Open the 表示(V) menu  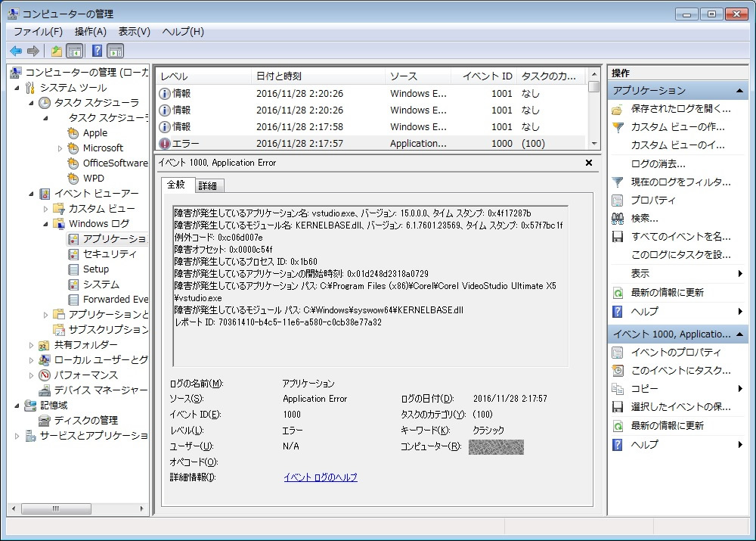pyautogui.click(x=135, y=32)
